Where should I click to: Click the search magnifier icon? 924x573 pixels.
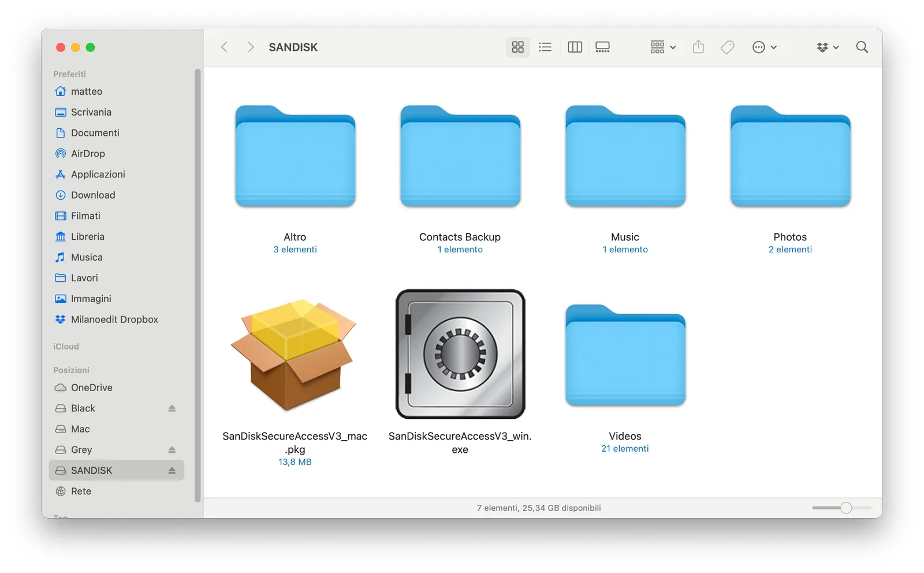(x=862, y=47)
